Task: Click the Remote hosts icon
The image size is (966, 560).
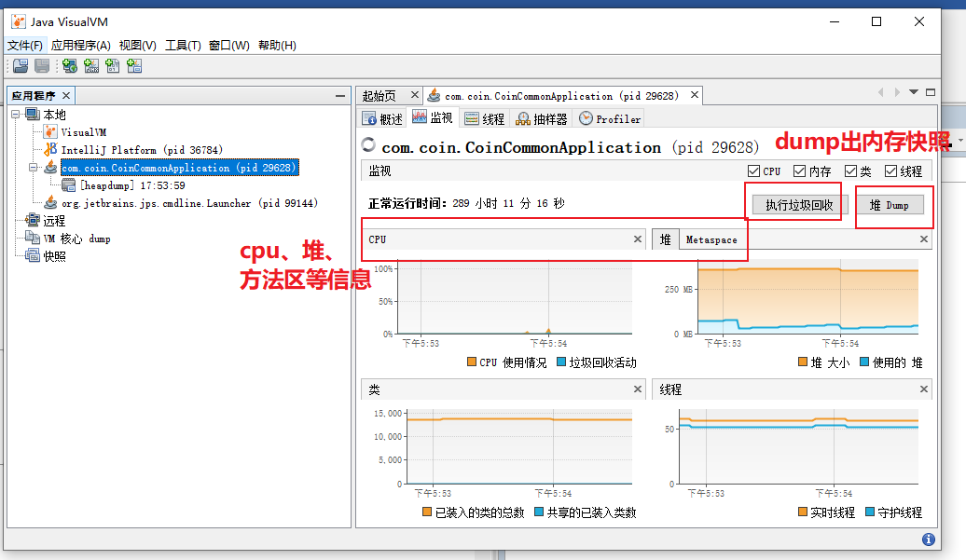Action: [33, 220]
